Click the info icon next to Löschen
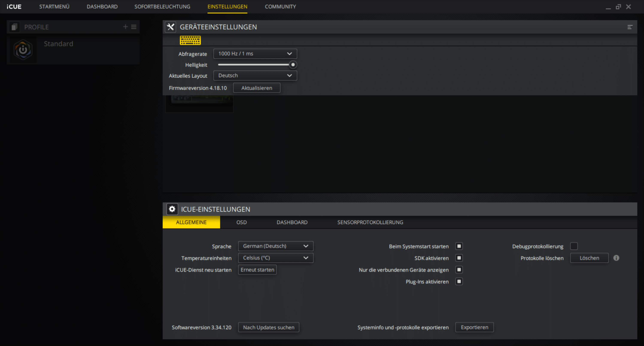 tap(616, 258)
